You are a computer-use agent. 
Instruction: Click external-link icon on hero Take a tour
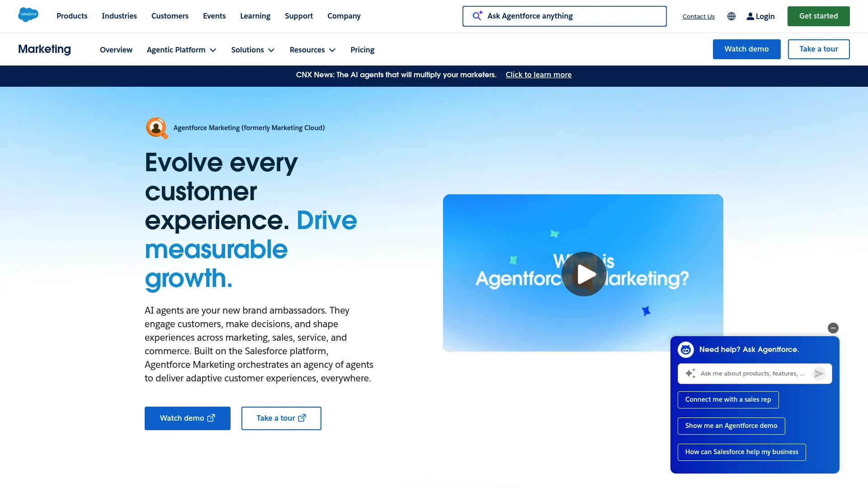(302, 418)
